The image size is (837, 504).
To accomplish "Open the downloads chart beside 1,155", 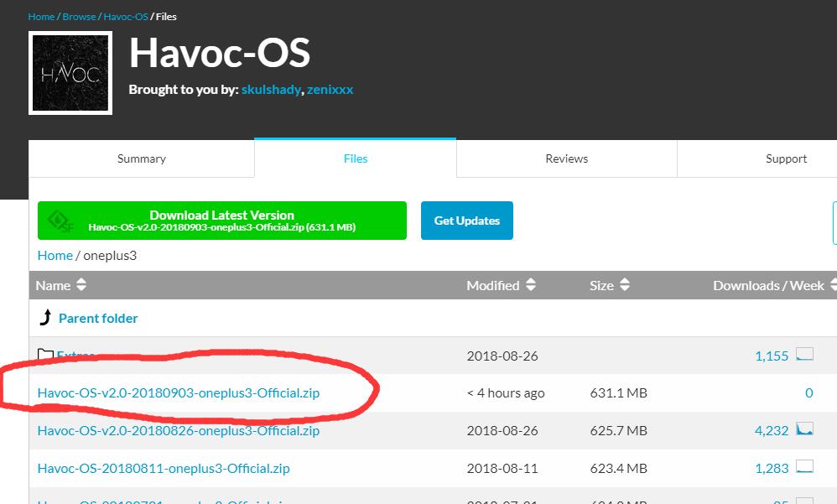I will [x=806, y=355].
